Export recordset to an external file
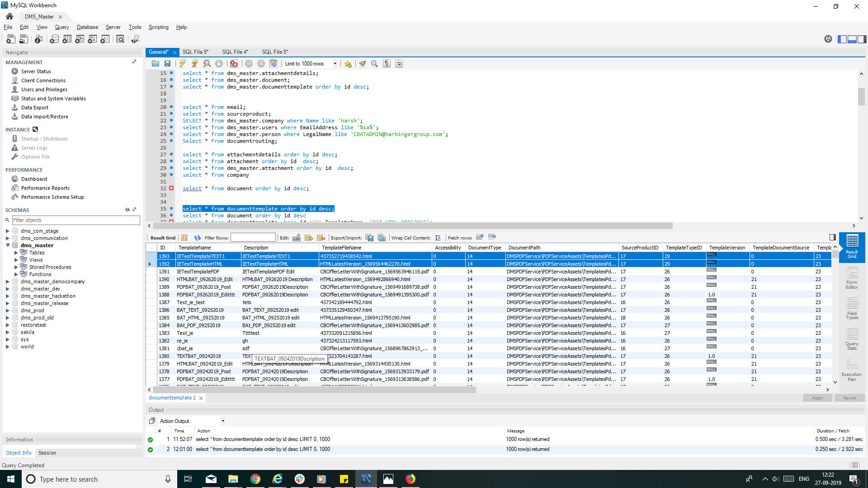 (369, 238)
